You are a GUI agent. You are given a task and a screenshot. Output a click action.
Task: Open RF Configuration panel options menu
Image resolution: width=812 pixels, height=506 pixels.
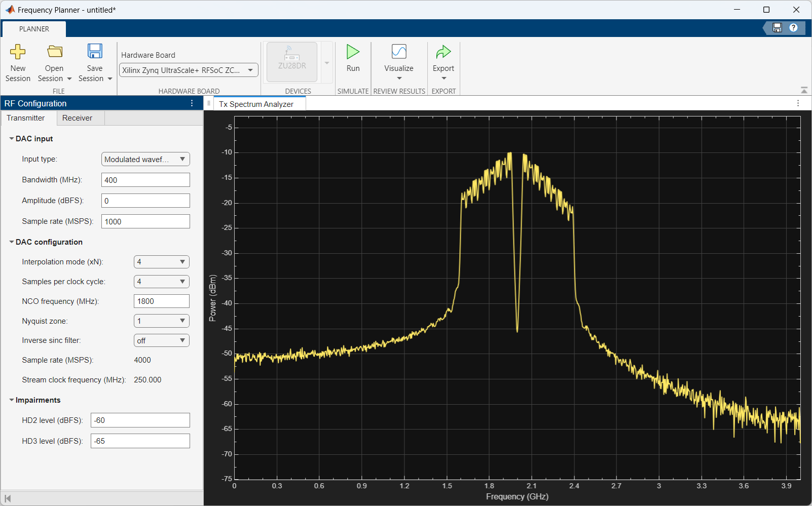pos(192,103)
